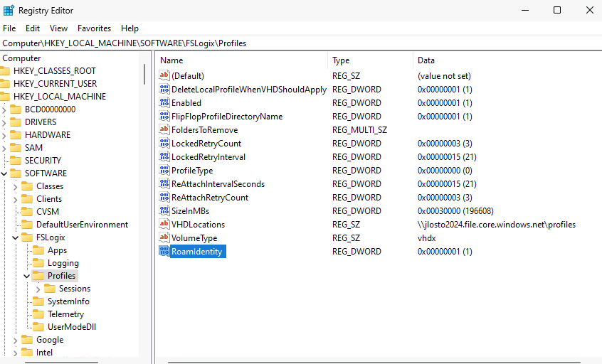Image resolution: width=602 pixels, height=364 pixels.
Task: Click the LockedRetryInterval DWORD icon
Action: click(x=164, y=156)
